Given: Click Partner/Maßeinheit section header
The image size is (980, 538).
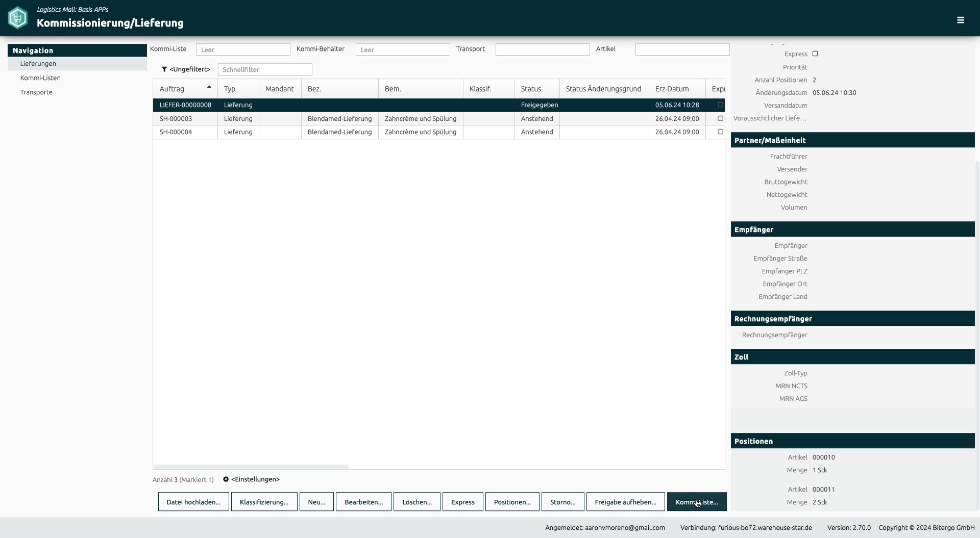Looking at the screenshot, I should point(853,140).
